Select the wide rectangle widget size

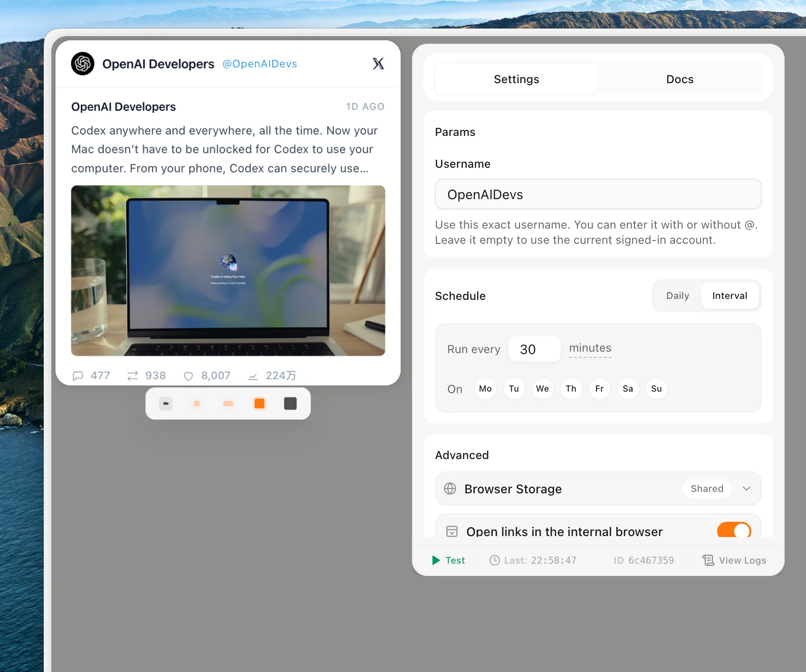(228, 403)
